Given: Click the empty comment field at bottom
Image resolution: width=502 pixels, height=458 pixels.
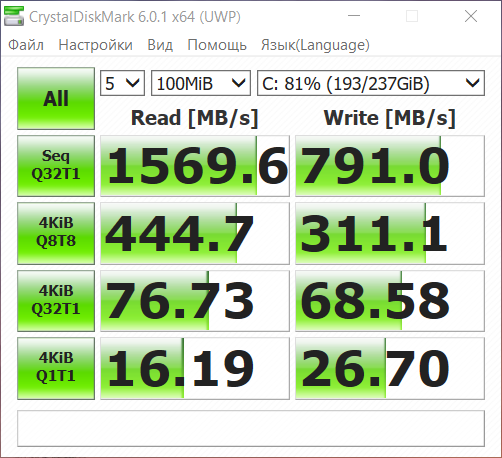Looking at the screenshot, I should coord(251,428).
